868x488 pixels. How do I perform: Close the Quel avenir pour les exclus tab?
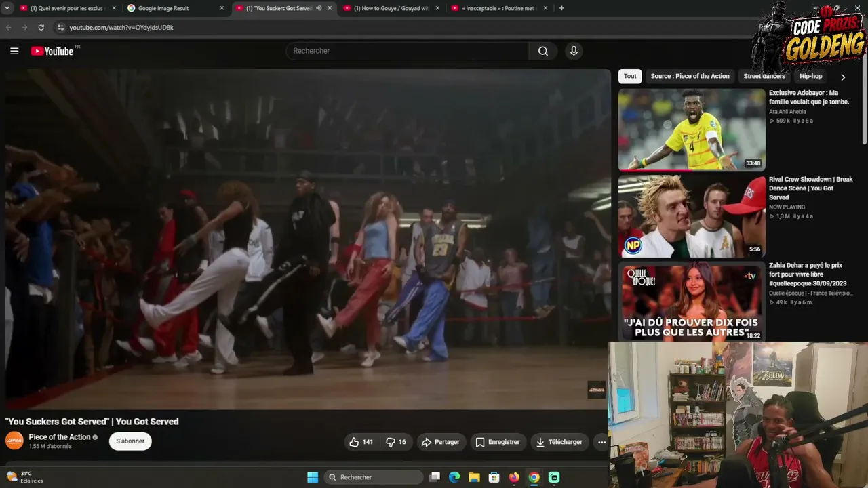pyautogui.click(x=114, y=8)
